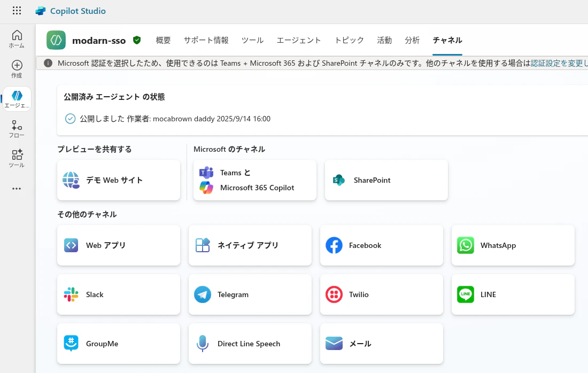The width and height of the screenshot is (588, 373).
Task: Open the Microsoft 365 Copilot card label
Action: click(257, 188)
